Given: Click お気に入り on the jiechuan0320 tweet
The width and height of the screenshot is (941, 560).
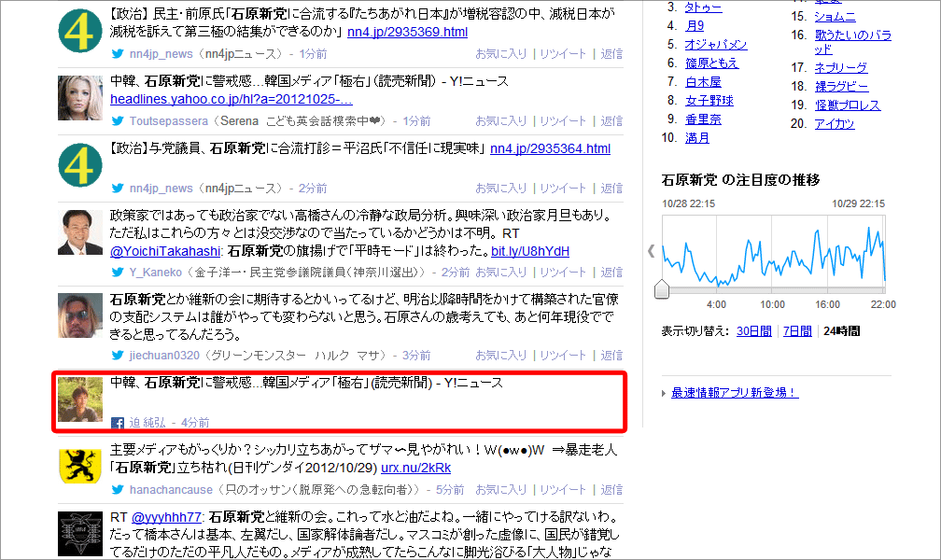Looking at the screenshot, I should [501, 356].
